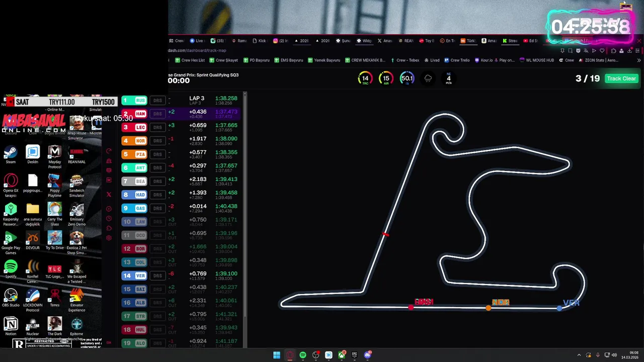
Task: Select the popgroups file icon
Action: (33, 183)
